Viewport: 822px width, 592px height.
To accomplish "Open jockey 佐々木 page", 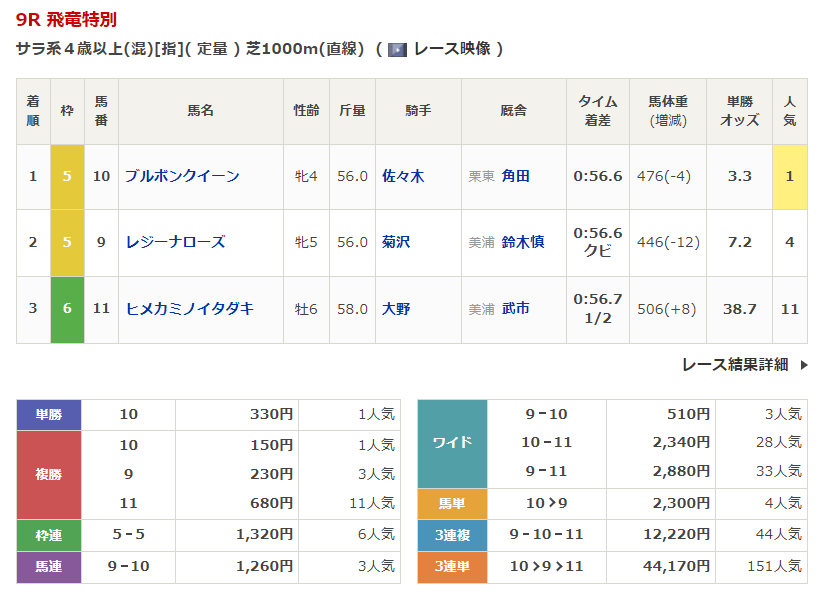I will point(403,176).
